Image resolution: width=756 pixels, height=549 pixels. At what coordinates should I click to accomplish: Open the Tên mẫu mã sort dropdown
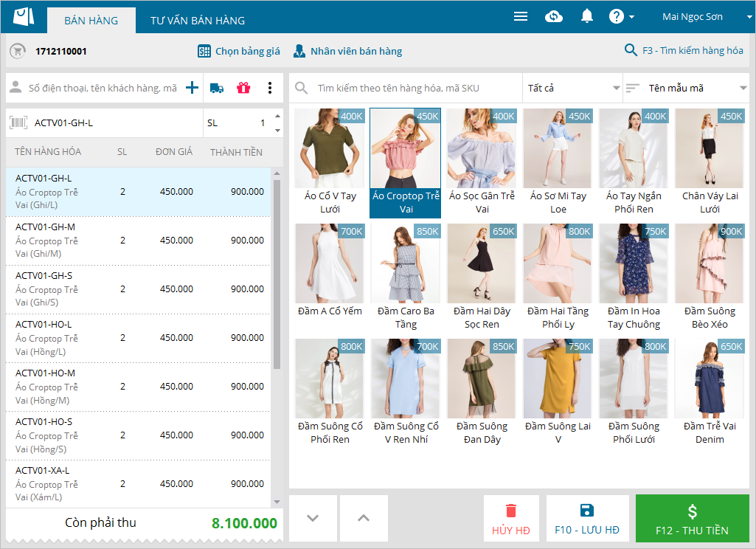coord(686,88)
